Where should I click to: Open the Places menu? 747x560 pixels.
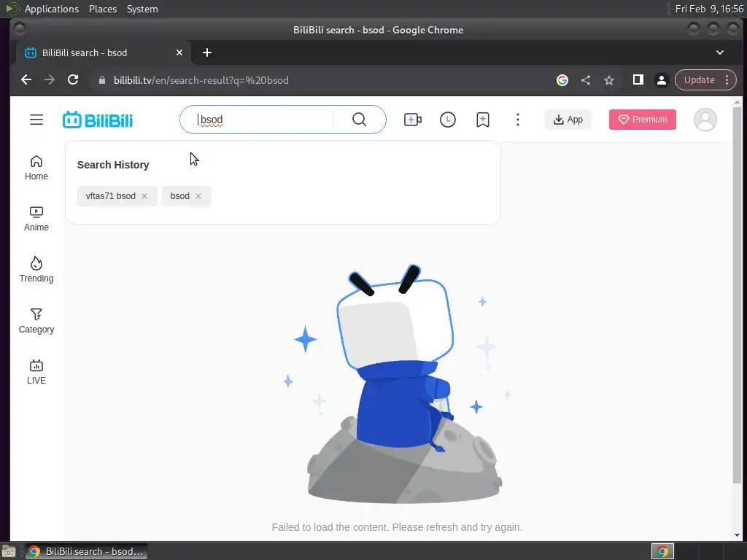[x=102, y=9]
